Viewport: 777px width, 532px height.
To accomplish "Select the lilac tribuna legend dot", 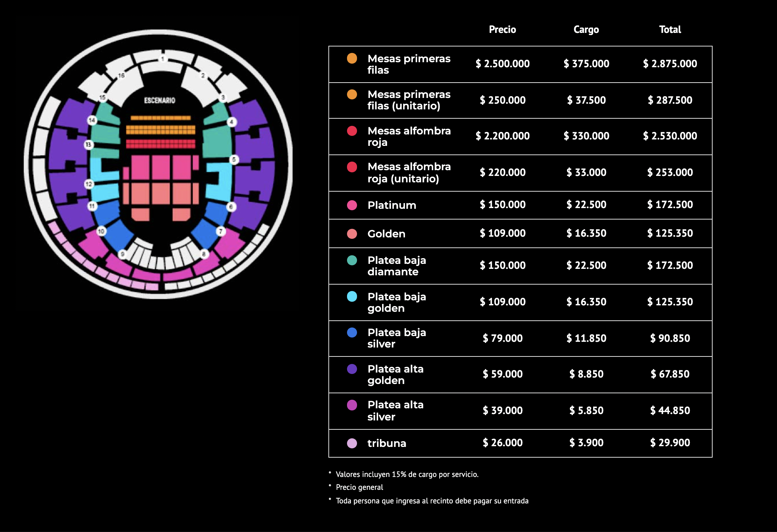I will click(x=352, y=443).
